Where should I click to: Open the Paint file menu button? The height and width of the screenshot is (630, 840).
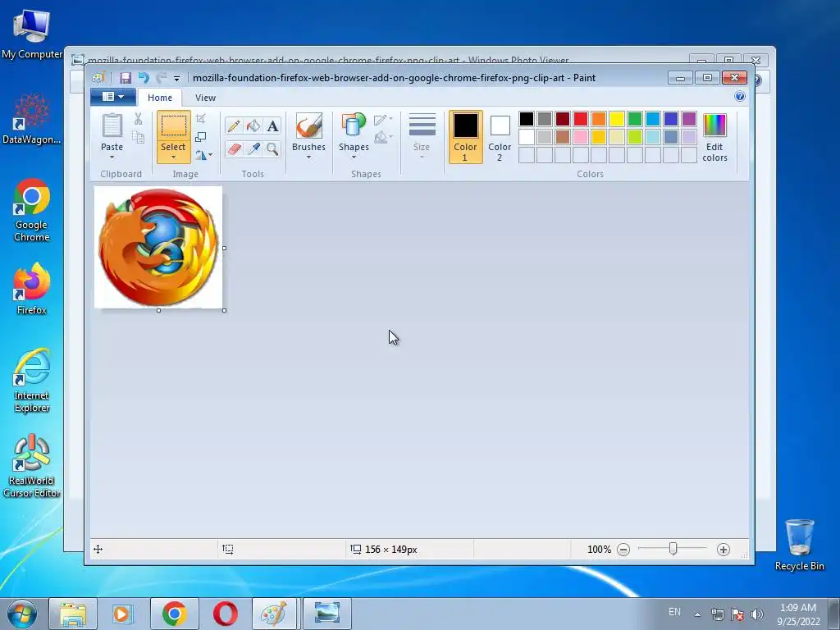pos(112,97)
